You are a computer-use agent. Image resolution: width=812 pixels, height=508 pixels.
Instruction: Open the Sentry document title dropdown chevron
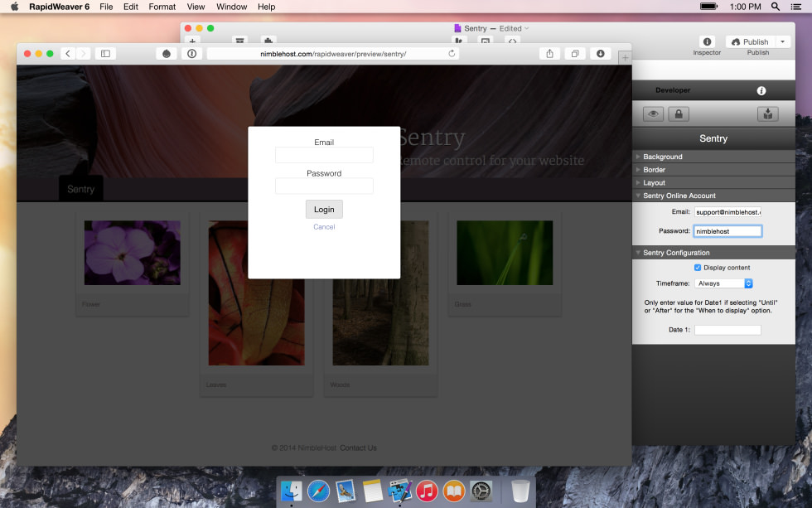527,28
